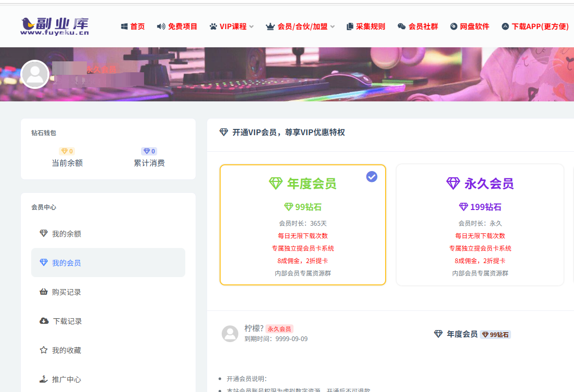Expand the 会员/合伙/加盟 dropdown arrow

(x=333, y=27)
